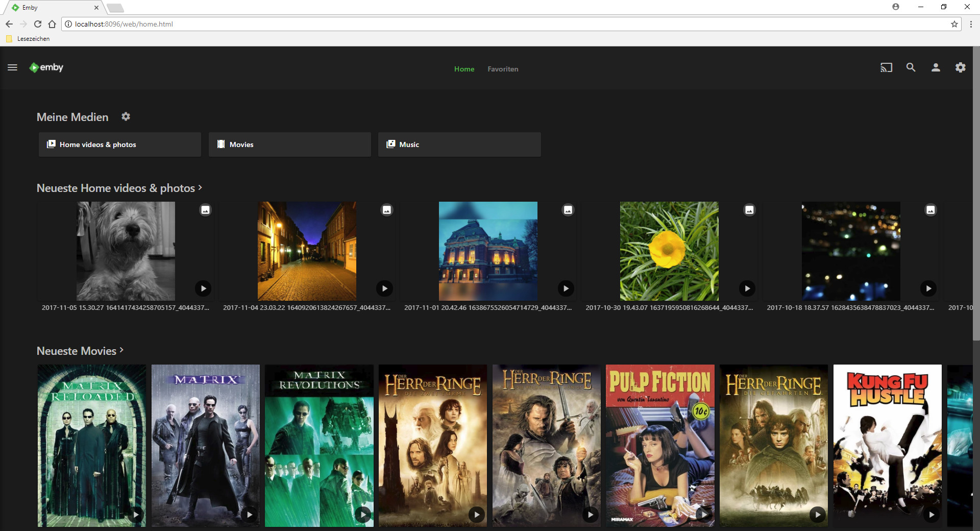Bookmark this page with the star icon
The image size is (980, 531).
tap(954, 24)
